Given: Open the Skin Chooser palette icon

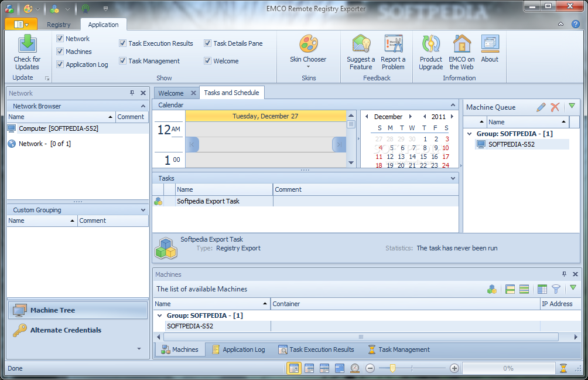Looking at the screenshot, I should (x=308, y=44).
